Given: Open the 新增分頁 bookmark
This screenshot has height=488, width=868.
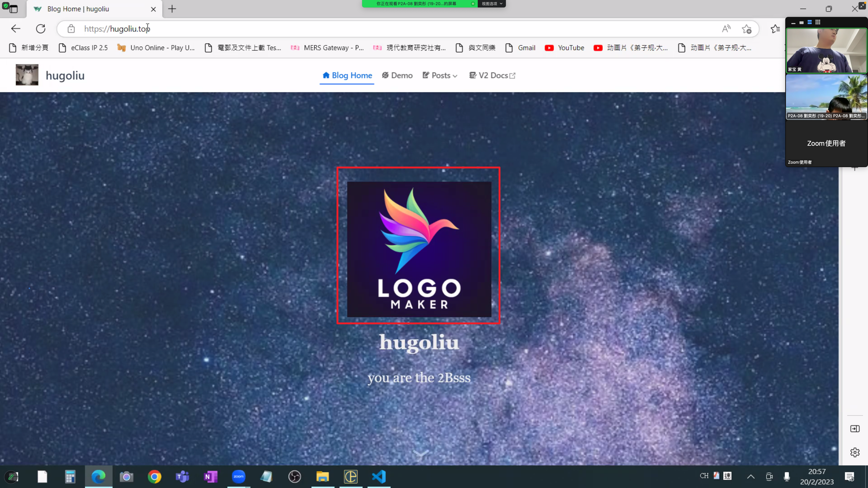Looking at the screenshot, I should (29, 48).
